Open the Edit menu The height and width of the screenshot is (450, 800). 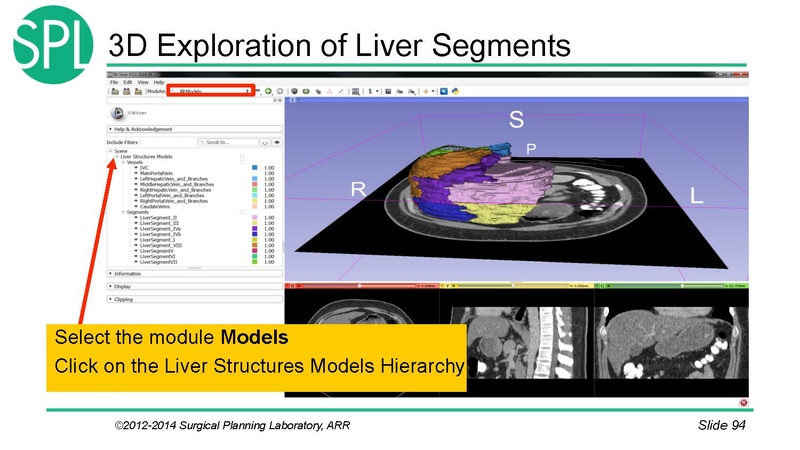[128, 82]
